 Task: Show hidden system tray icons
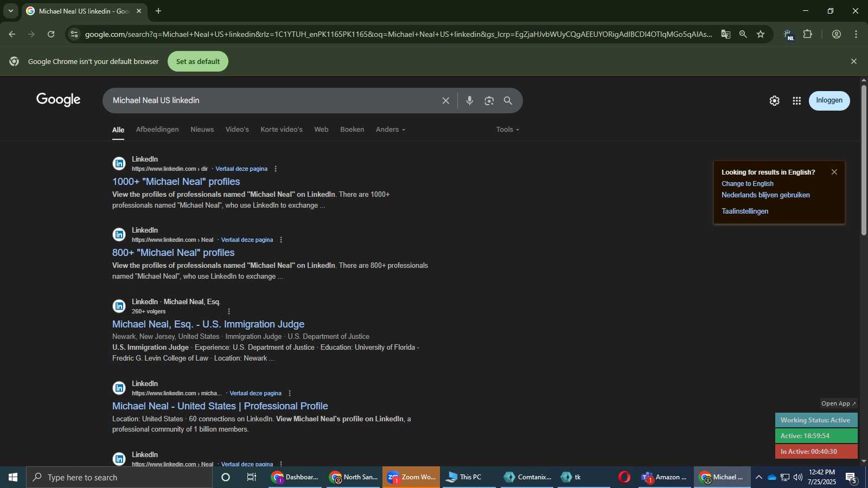coord(758,477)
